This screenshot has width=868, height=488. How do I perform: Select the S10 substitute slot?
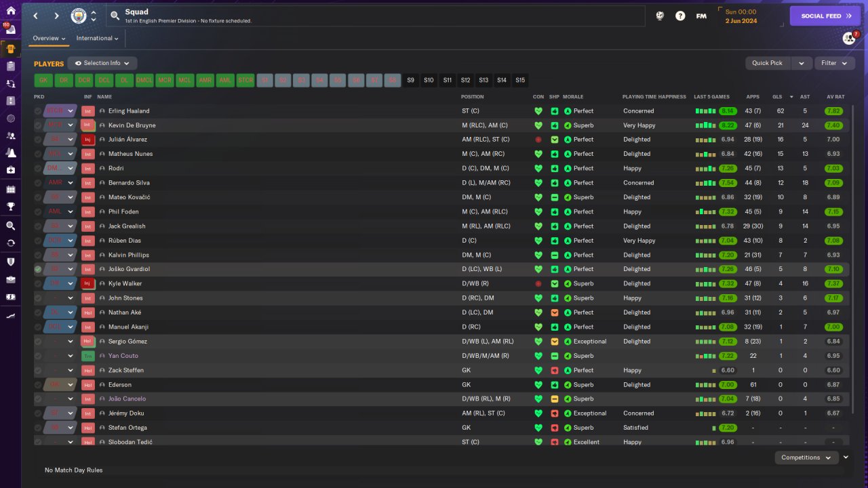click(x=429, y=80)
